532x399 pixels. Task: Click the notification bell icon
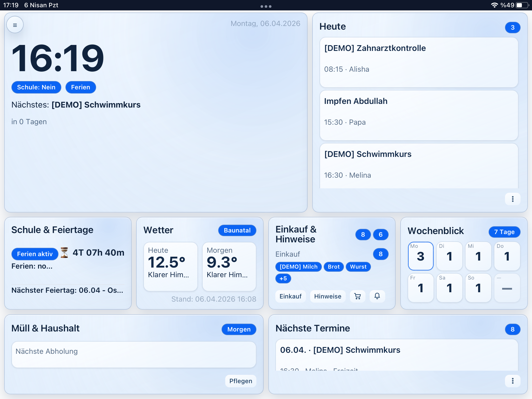[x=377, y=296]
